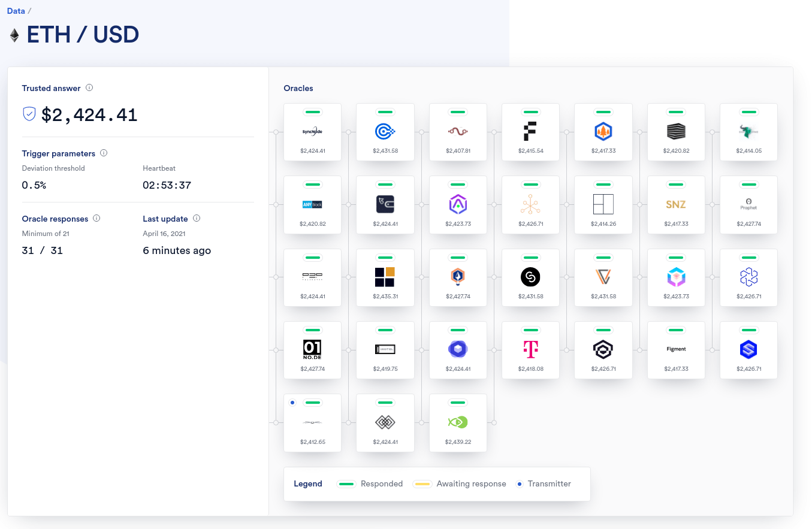The image size is (812, 529).
Task: Click the Trigger parameters info icon
Action: click(104, 153)
